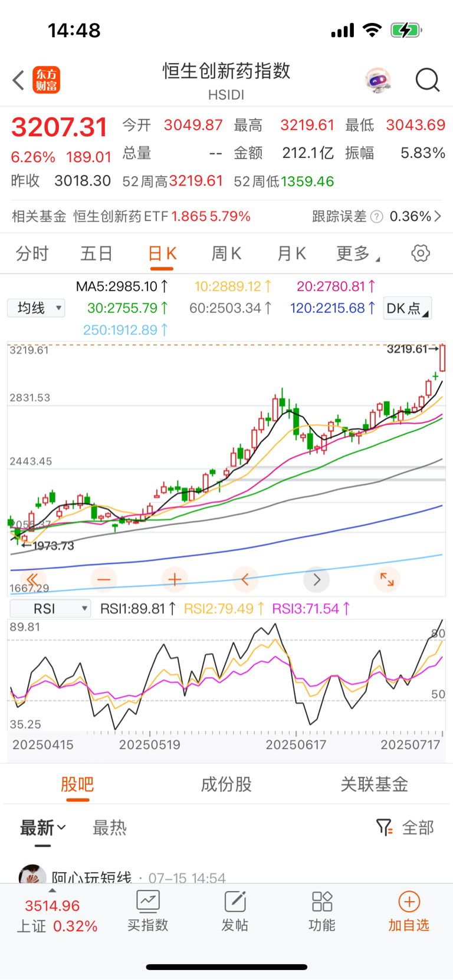Open the 均线 indicator dropdown
This screenshot has height=980, width=453.
36,308
